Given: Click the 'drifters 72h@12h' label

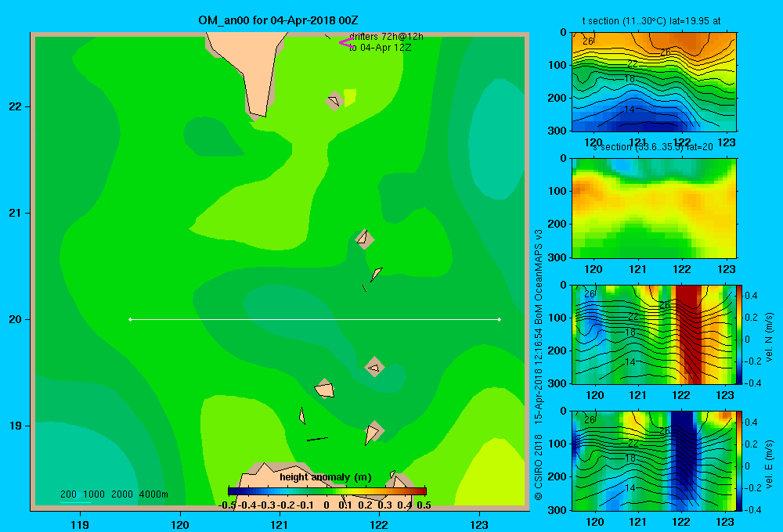Looking at the screenshot, I should click(386, 37).
